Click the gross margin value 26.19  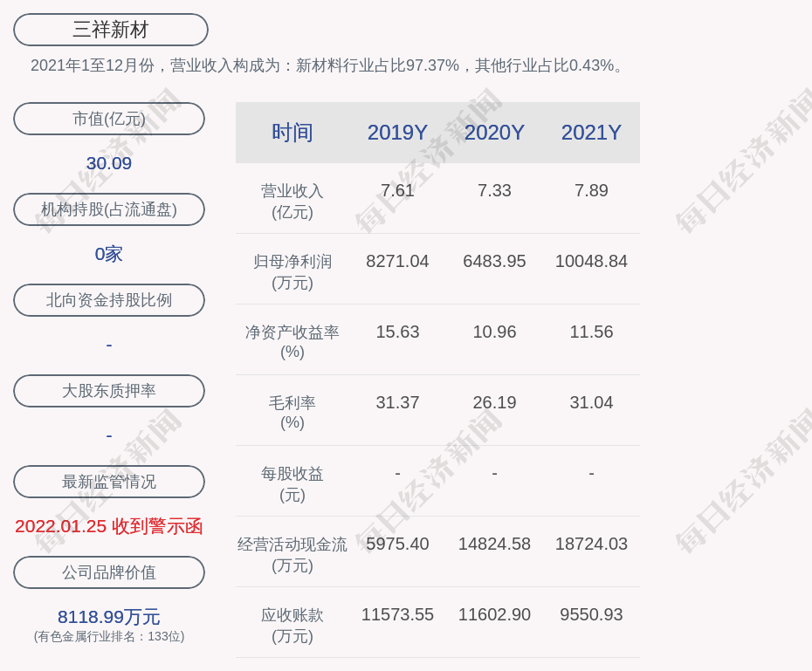click(x=494, y=402)
